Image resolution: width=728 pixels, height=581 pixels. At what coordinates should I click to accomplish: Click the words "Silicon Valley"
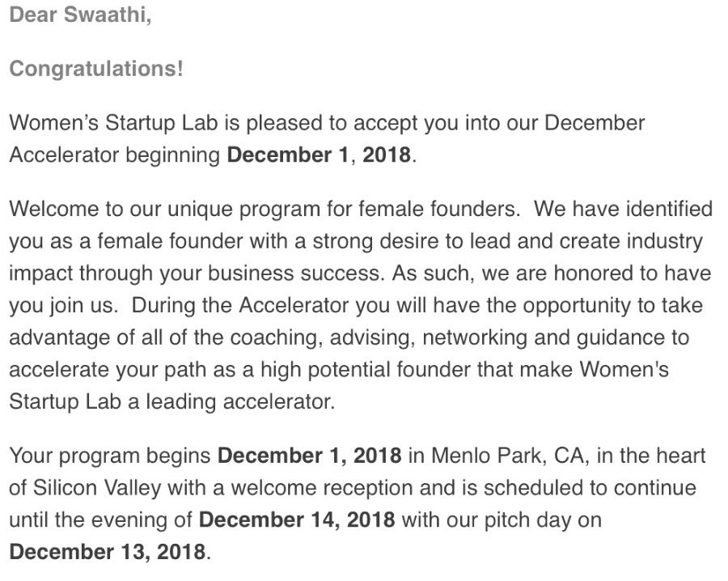point(97,488)
